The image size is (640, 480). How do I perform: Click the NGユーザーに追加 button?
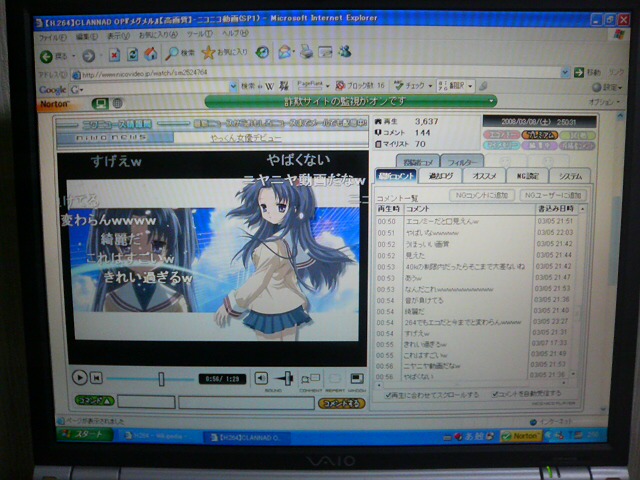tap(553, 196)
